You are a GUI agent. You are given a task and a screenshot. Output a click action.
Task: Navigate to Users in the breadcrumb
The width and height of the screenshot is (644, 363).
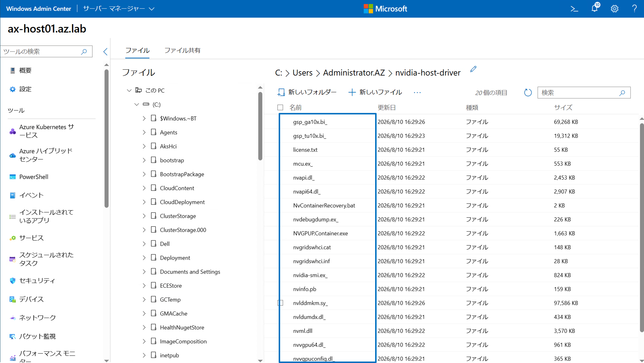[x=303, y=73]
